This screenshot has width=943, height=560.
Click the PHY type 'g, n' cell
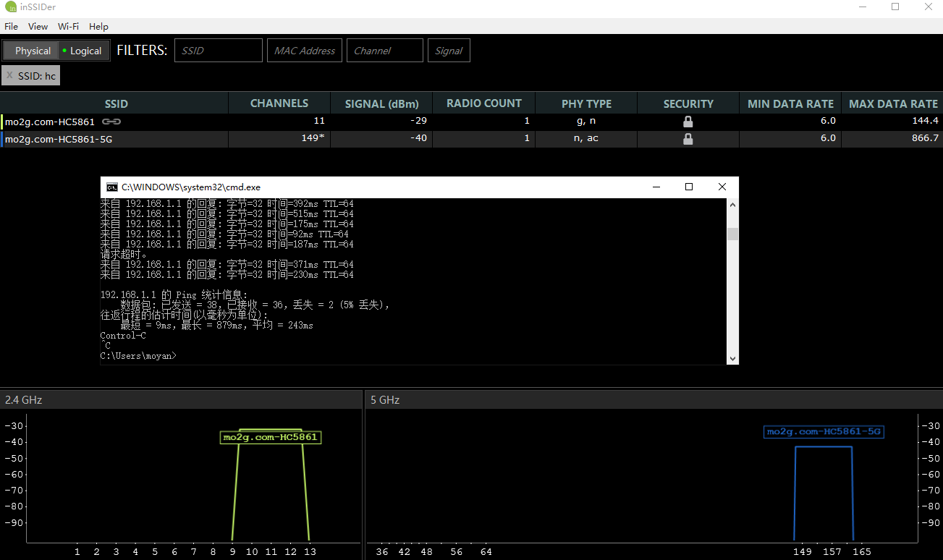(x=586, y=122)
